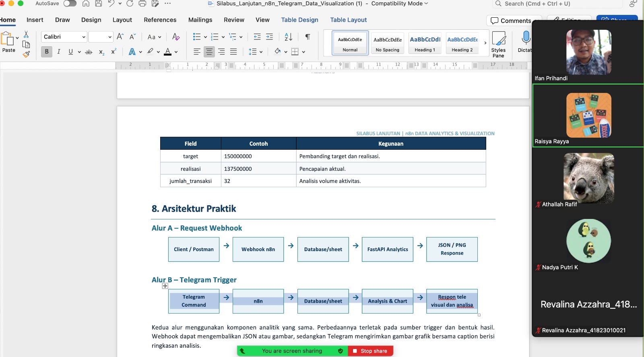
Task: Open more quick access toolbar options
Action: (168, 4)
